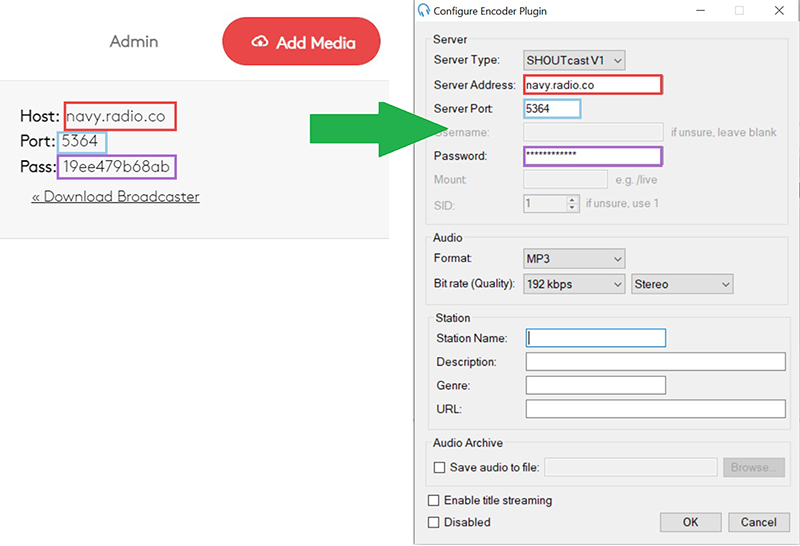Click the Password input field
800x546 pixels.
592,156
